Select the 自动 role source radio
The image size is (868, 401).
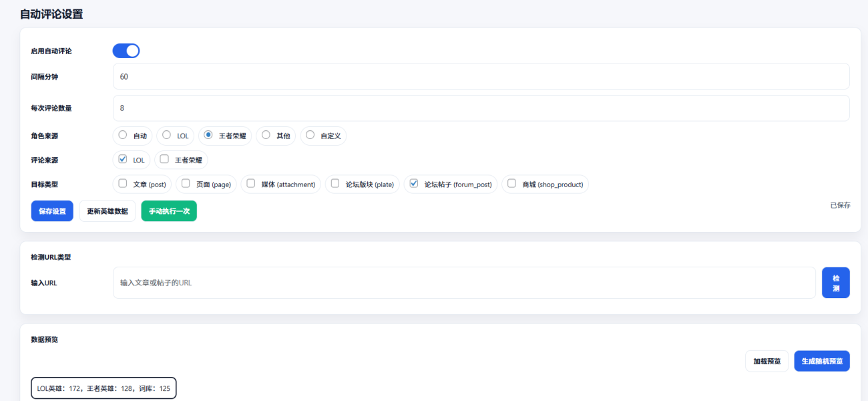123,135
